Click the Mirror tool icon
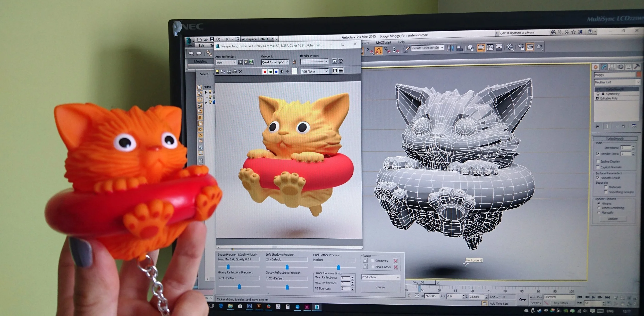Image resolution: width=644 pixels, height=316 pixels. point(450,48)
